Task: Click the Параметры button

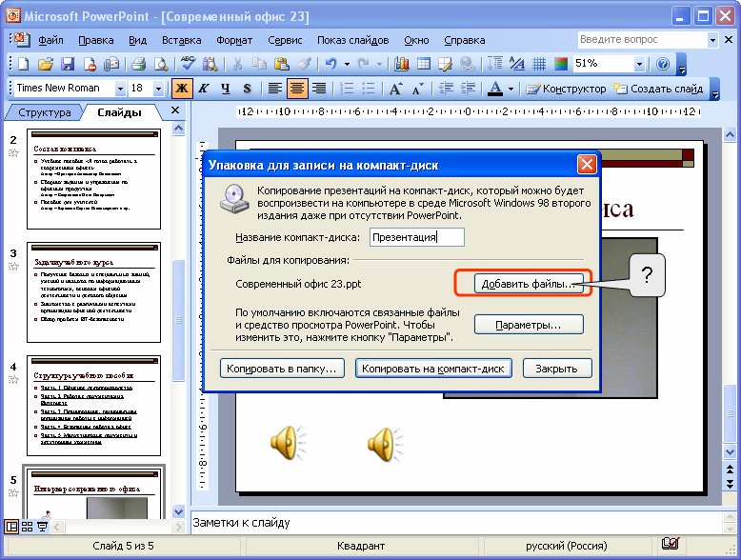Action: pos(529,325)
